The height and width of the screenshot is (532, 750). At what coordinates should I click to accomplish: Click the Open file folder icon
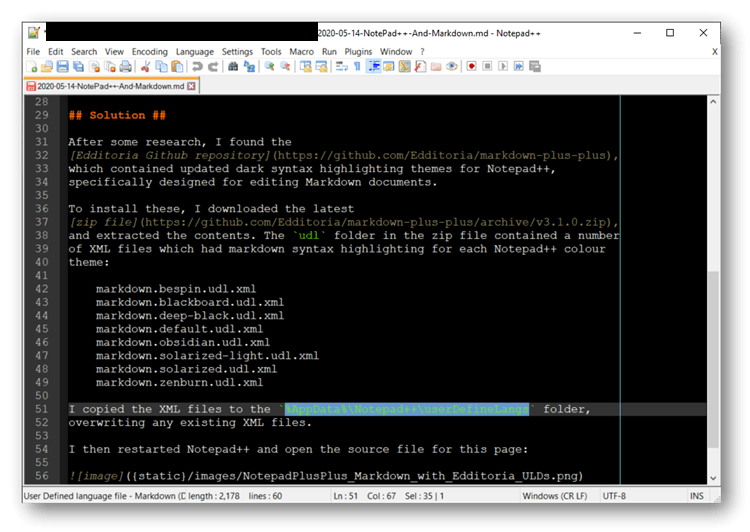pyautogui.click(x=47, y=66)
